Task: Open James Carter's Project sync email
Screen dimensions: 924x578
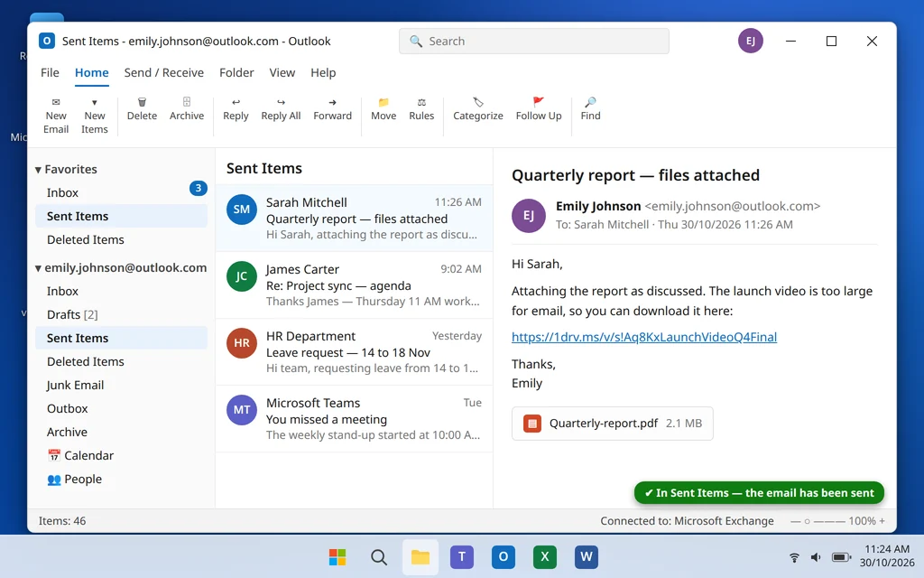Action: pyautogui.click(x=354, y=285)
